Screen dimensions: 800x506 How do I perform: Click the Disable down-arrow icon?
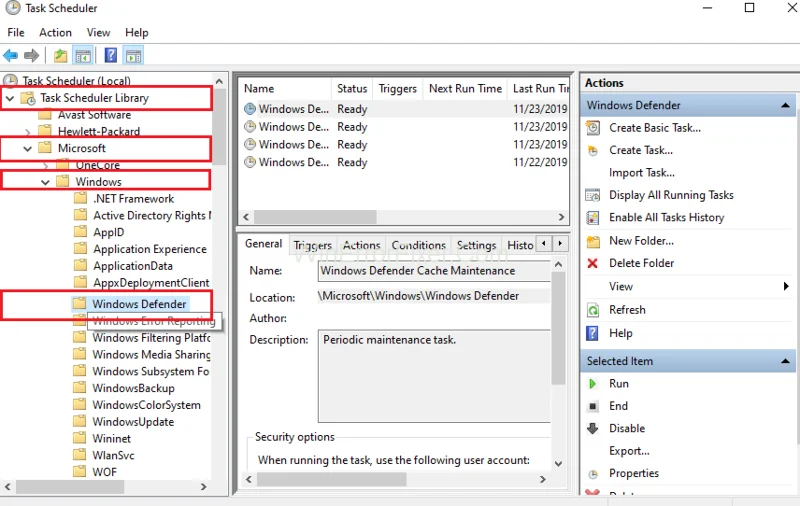pyautogui.click(x=593, y=428)
